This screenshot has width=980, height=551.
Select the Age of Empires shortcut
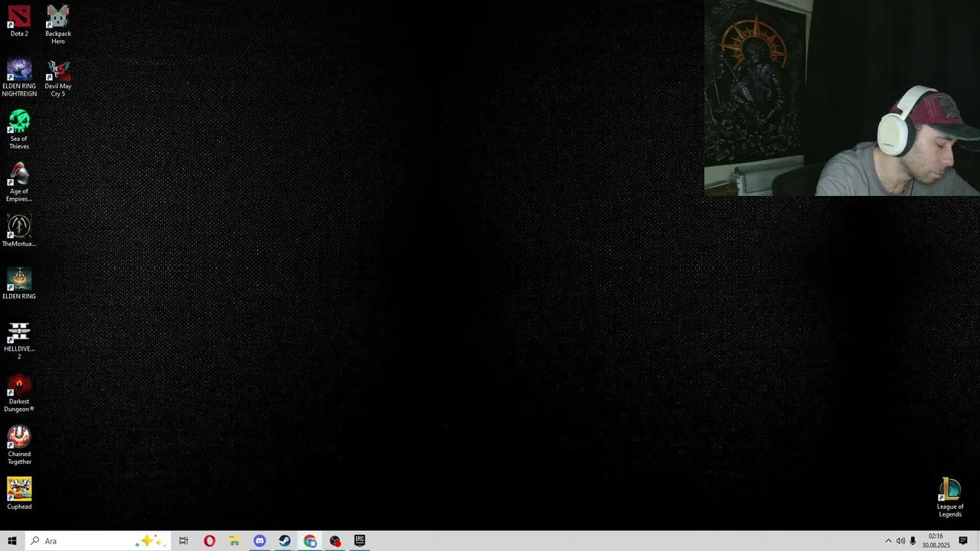click(19, 182)
